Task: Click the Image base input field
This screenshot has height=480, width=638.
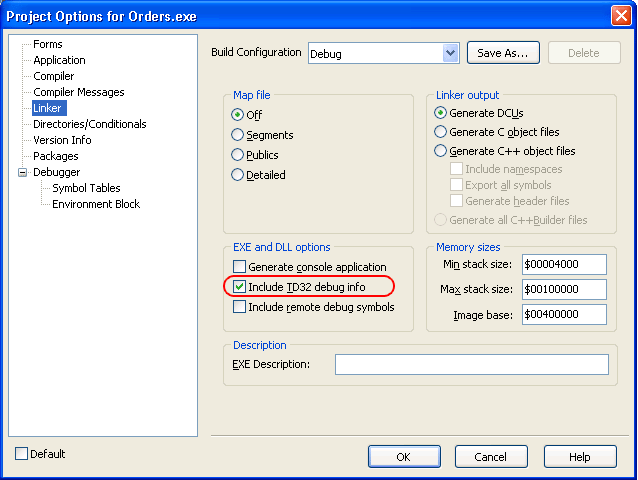Action: 564,314
